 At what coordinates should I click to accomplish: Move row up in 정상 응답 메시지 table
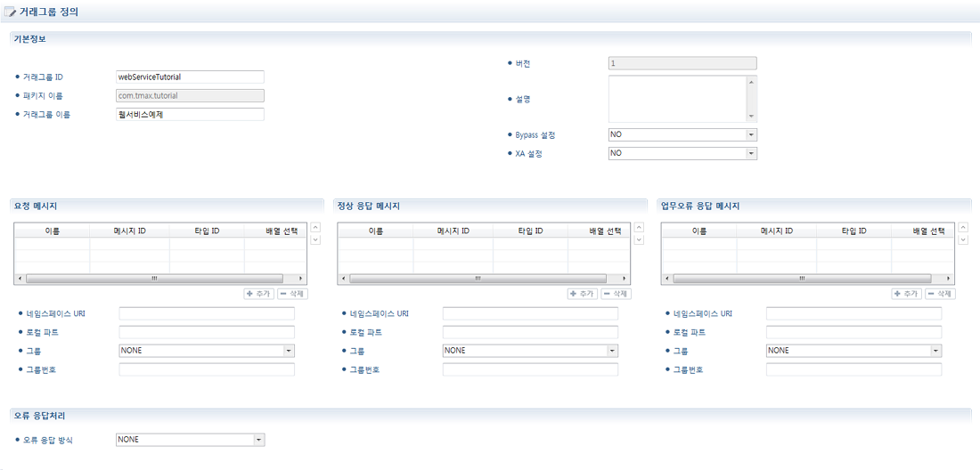[639, 227]
